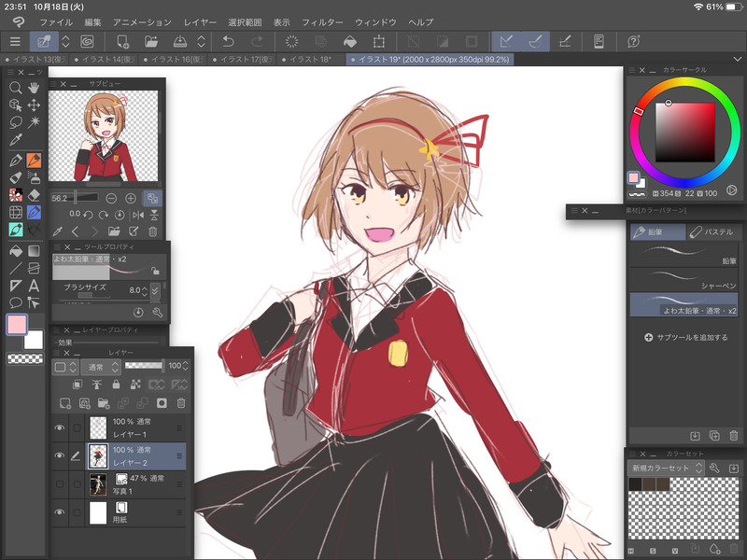
Task: Select the シャーペン brush preset
Action: click(684, 280)
